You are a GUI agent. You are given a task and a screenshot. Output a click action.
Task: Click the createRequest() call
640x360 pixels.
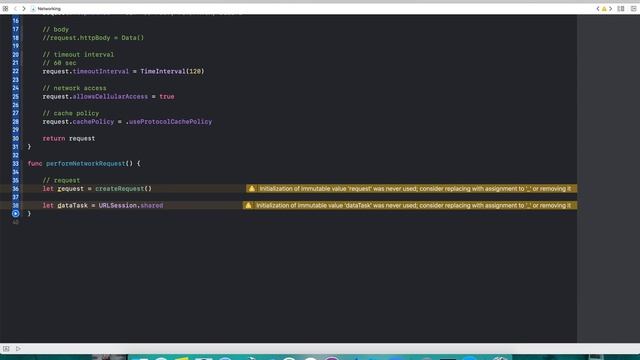[123, 189]
